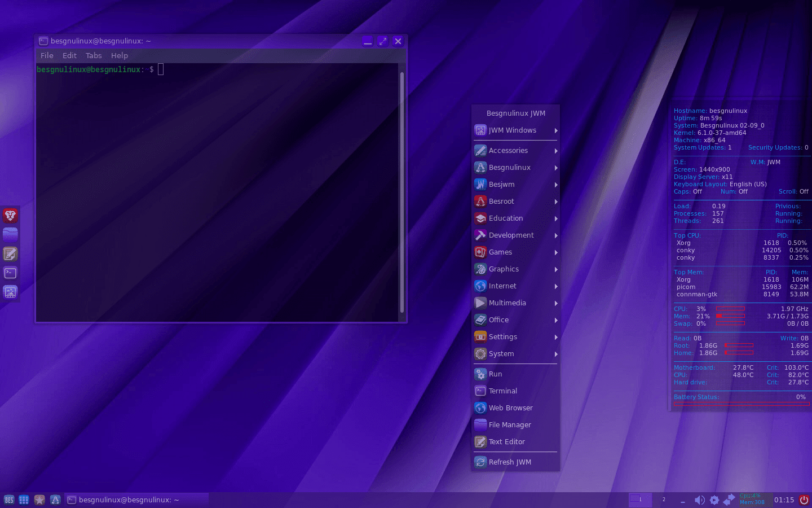Switch to workspace 2 in the pager
This screenshot has height=508, width=812.
click(x=664, y=500)
